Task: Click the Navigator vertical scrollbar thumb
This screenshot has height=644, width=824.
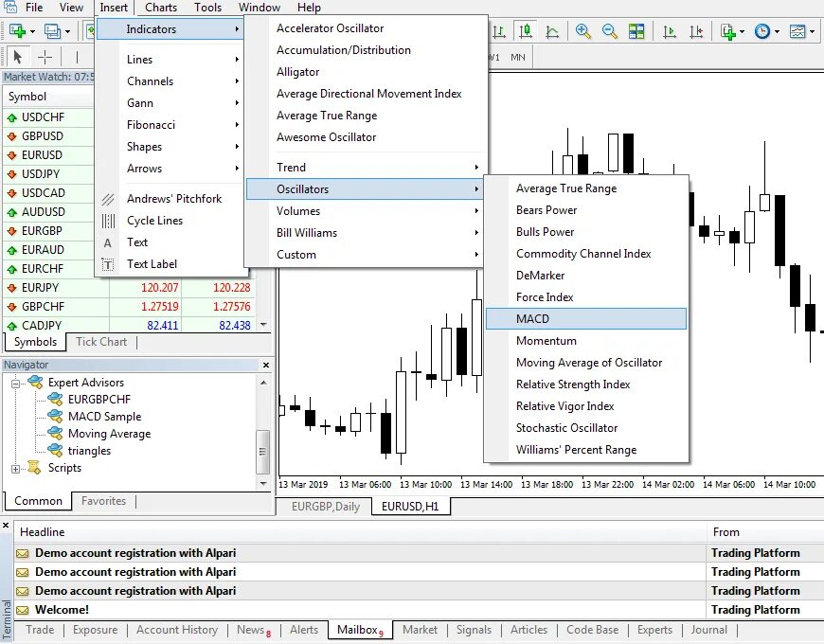Action: pyautogui.click(x=262, y=451)
